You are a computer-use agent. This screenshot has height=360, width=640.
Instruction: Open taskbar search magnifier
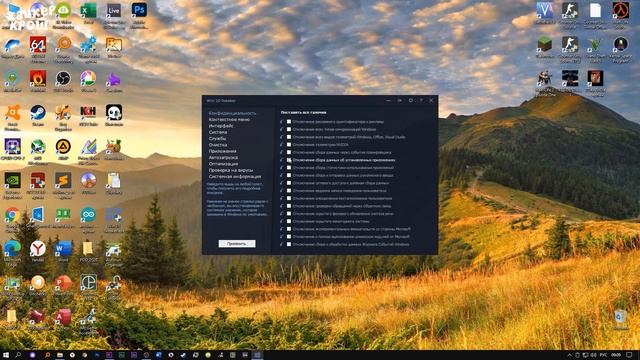(x=18, y=355)
